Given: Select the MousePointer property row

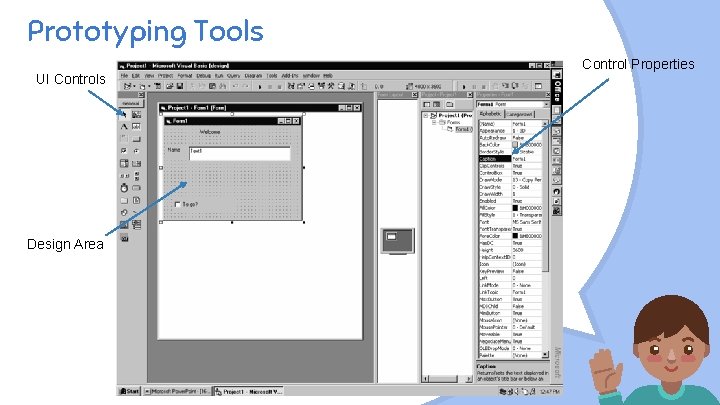Looking at the screenshot, I should pyautogui.click(x=510, y=327).
